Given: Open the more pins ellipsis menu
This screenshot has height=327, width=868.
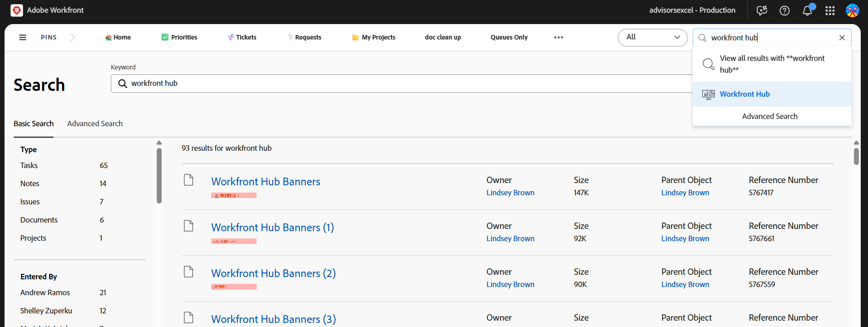Looking at the screenshot, I should click(x=558, y=37).
